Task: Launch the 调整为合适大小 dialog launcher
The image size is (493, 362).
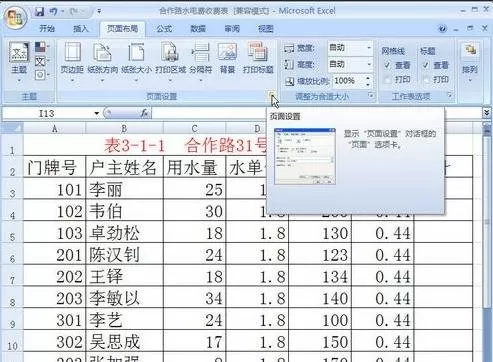Action: pyautogui.click(x=370, y=96)
